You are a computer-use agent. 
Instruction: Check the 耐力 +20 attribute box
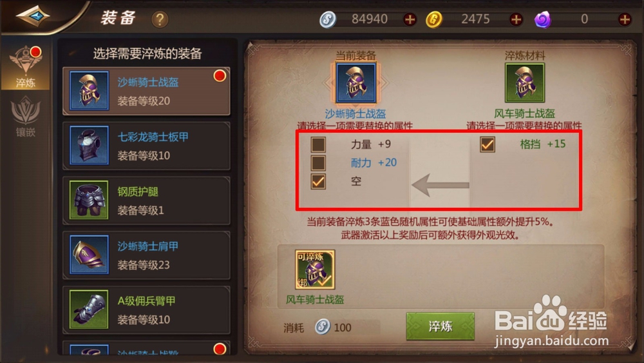pyautogui.click(x=318, y=162)
